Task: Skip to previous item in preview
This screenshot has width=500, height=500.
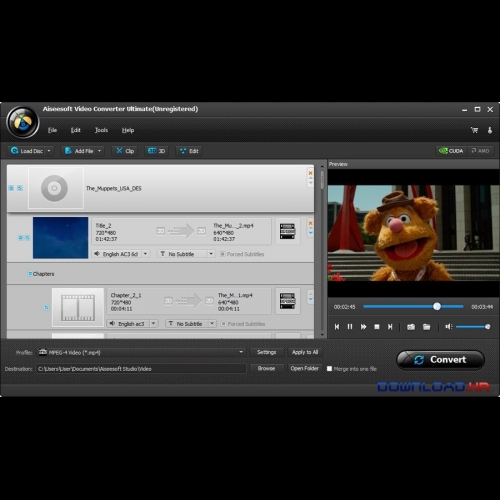Action: point(337,327)
